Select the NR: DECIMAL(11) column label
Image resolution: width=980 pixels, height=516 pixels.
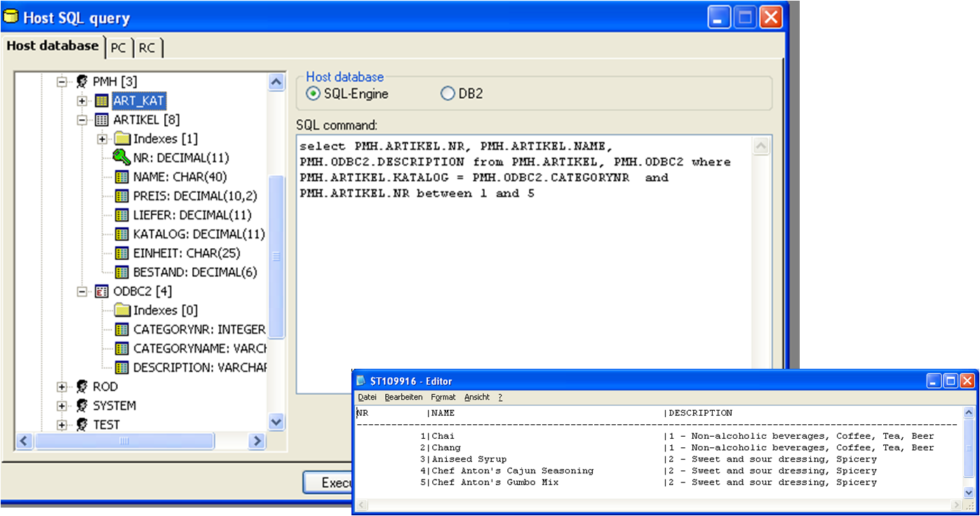point(181,158)
